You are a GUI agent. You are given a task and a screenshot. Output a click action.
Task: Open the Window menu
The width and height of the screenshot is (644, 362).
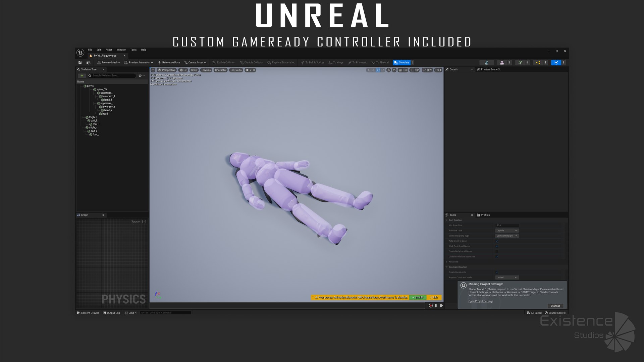pos(121,50)
